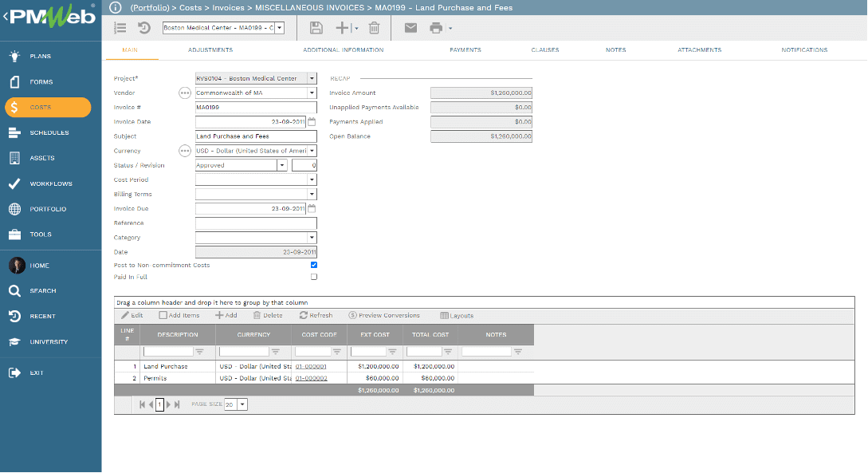Open the Vendor dropdown

(x=312, y=93)
